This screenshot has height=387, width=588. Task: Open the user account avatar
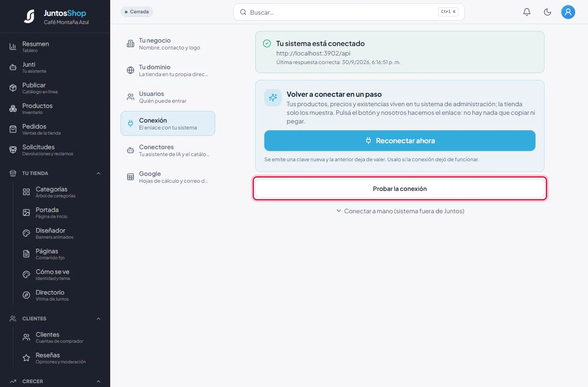tap(568, 12)
